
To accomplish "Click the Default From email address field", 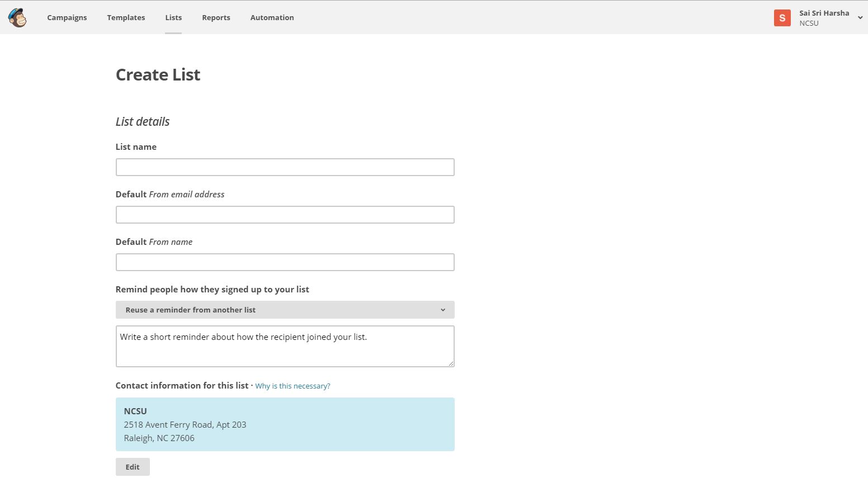I will click(x=285, y=215).
